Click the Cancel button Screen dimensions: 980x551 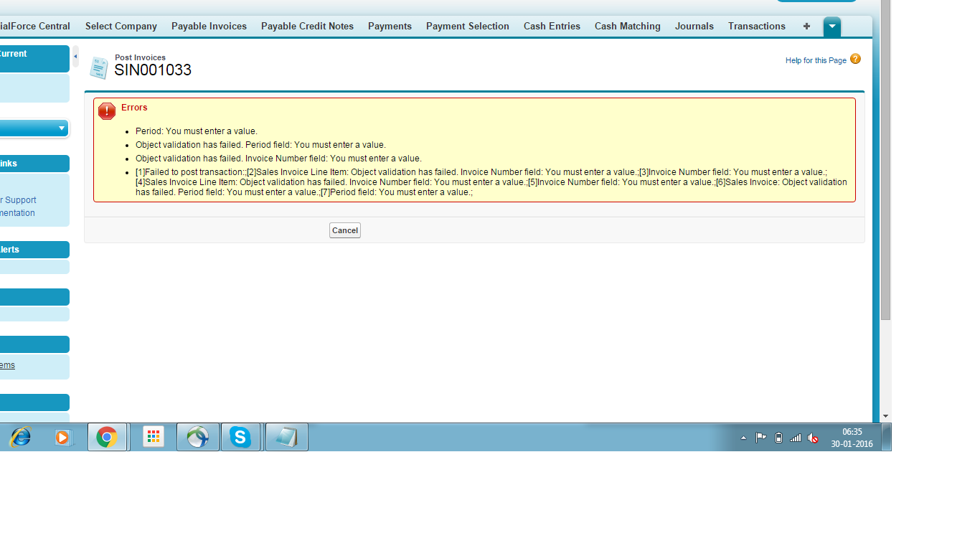click(x=345, y=230)
